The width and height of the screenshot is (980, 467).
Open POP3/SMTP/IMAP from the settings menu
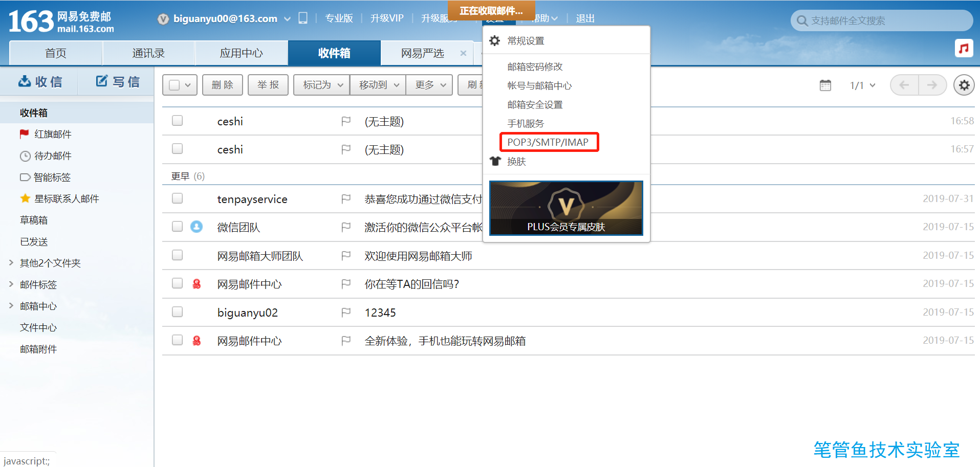point(549,142)
